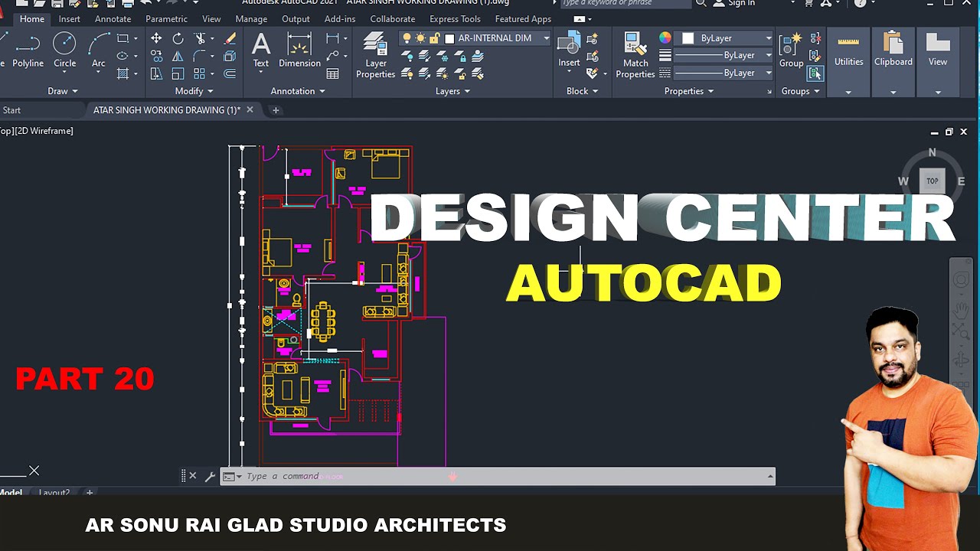Select the Arc drawing tool
Screen dimensions: 980x551
point(99,51)
